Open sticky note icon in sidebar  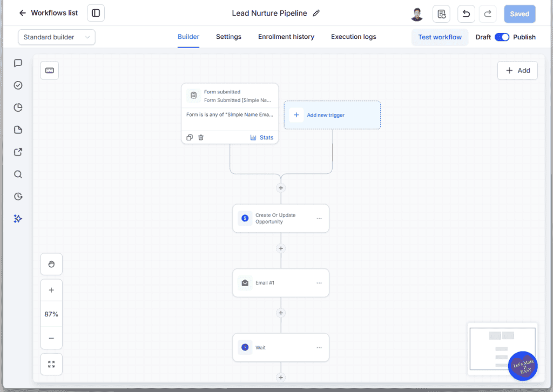18,130
